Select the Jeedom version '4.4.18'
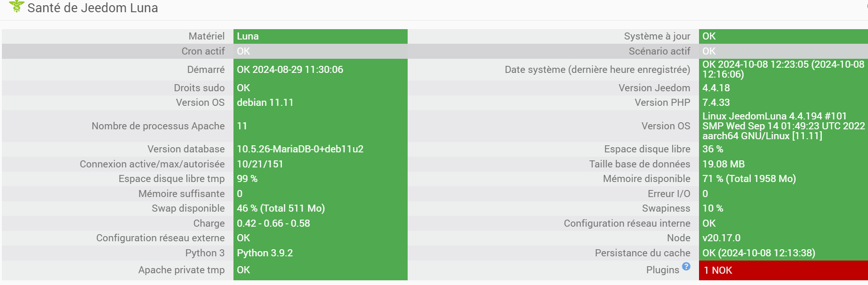This screenshot has height=285, width=868. (716, 88)
